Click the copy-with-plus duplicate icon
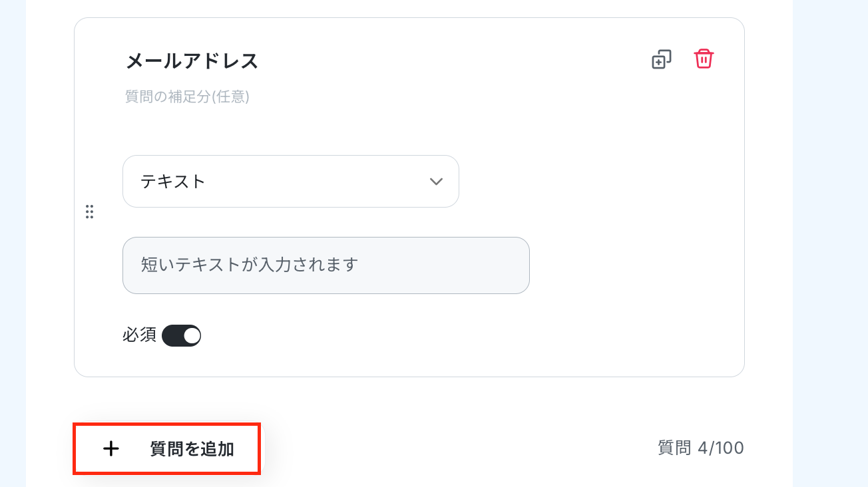Screen dimensions: 868x487 click(x=661, y=59)
